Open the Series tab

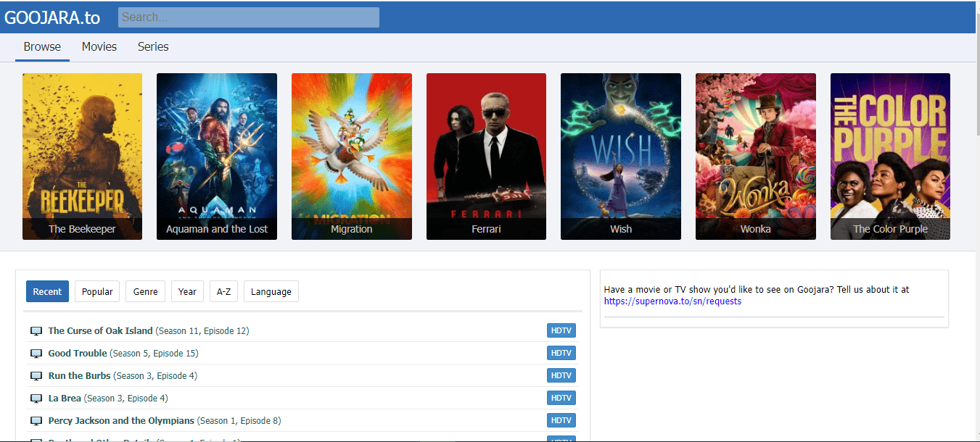pyautogui.click(x=153, y=46)
